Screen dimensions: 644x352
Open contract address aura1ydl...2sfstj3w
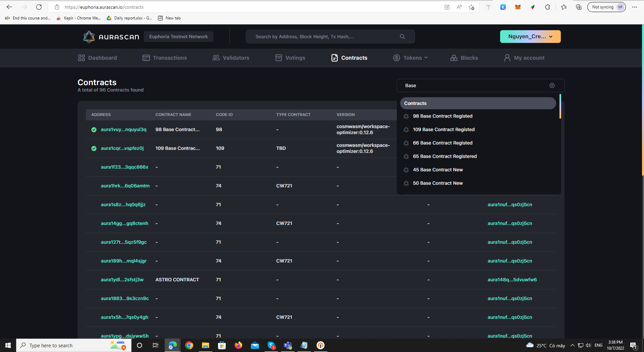pyautogui.click(x=122, y=280)
